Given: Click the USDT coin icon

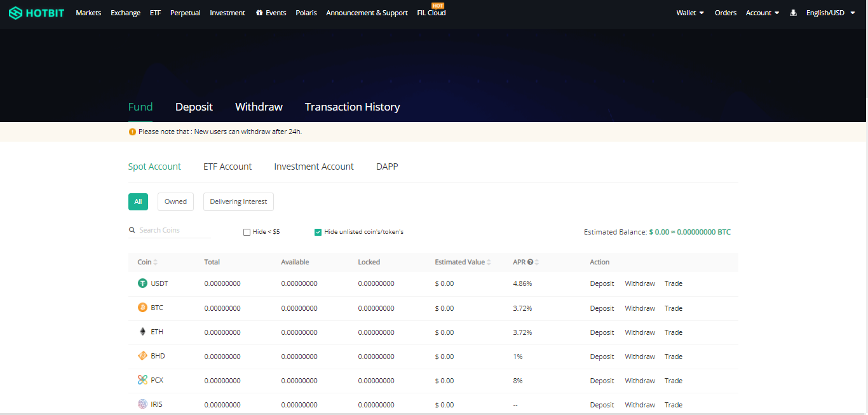Looking at the screenshot, I should 142,283.
